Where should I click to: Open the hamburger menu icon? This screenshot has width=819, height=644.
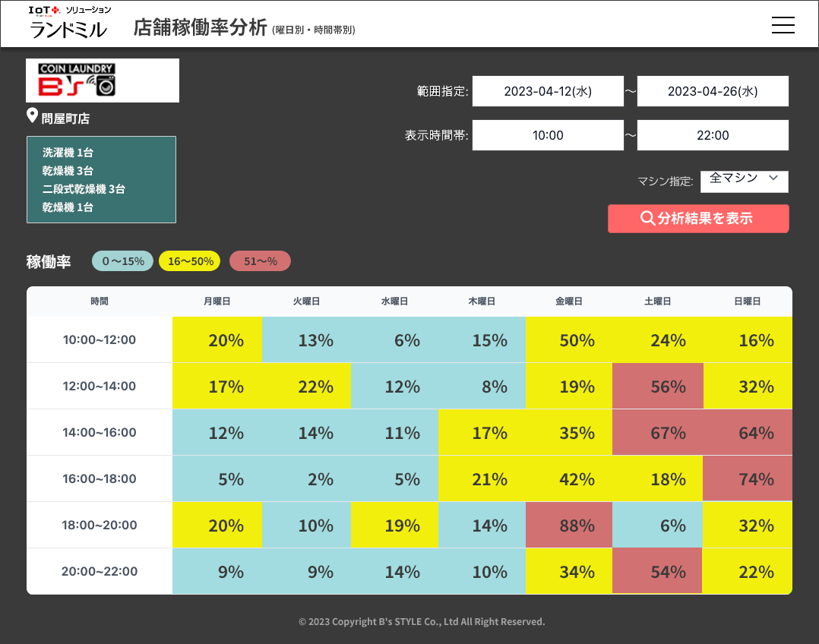tap(783, 25)
